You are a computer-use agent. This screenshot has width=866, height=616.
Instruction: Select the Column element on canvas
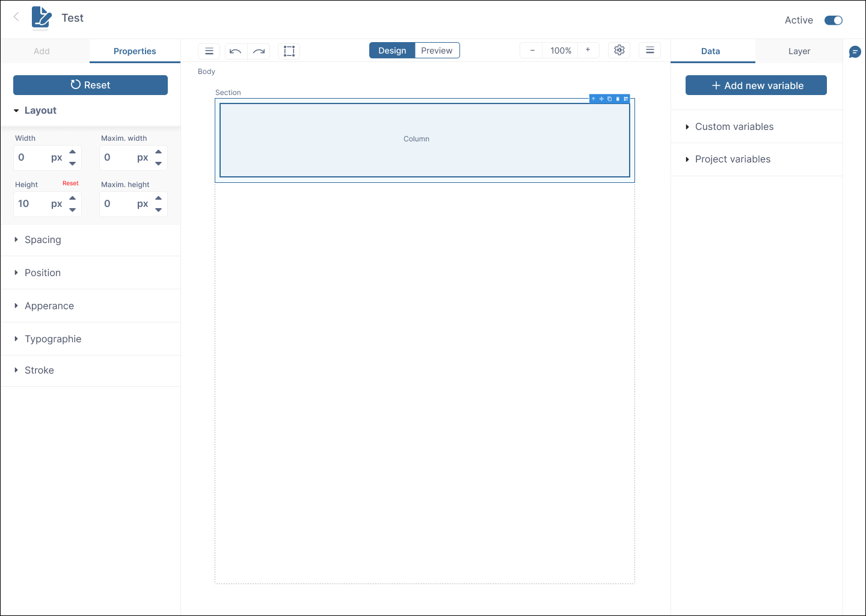coord(425,140)
